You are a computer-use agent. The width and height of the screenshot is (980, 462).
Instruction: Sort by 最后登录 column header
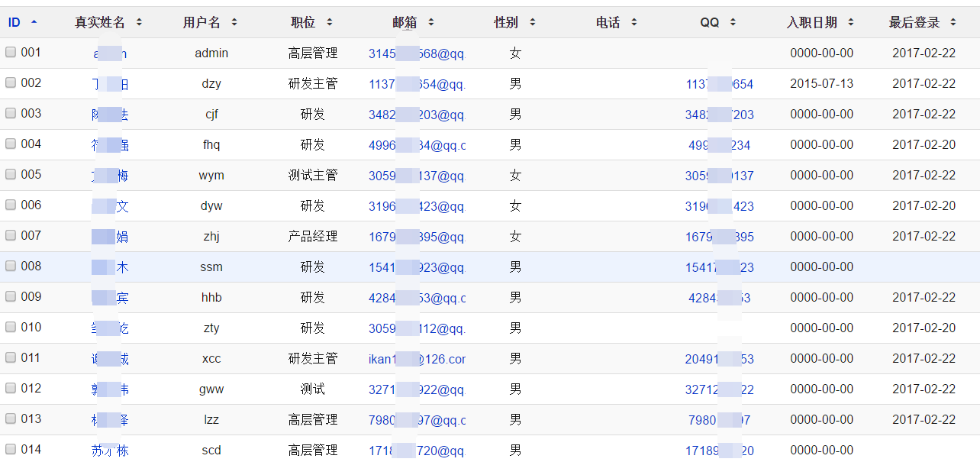pyautogui.click(x=923, y=22)
